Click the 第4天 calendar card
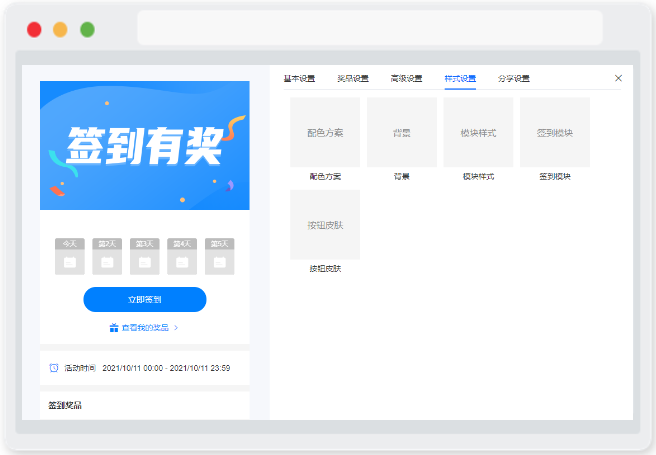The image size is (656, 455). coord(182,256)
